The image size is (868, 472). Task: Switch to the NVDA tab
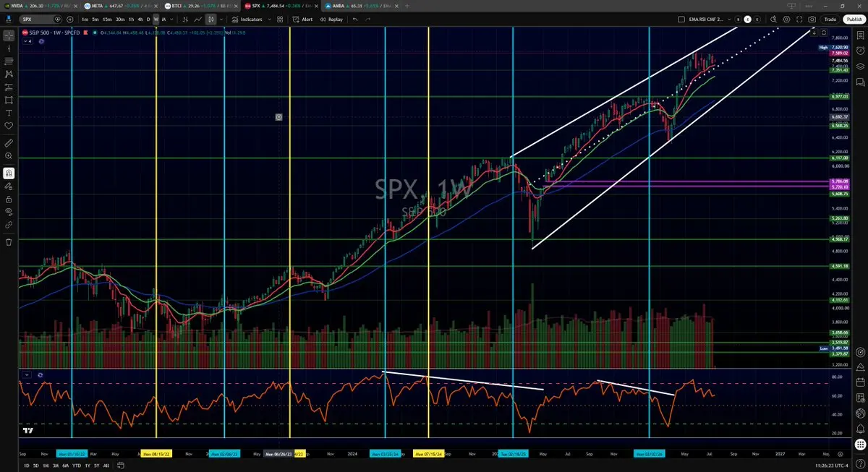[x=41, y=6]
